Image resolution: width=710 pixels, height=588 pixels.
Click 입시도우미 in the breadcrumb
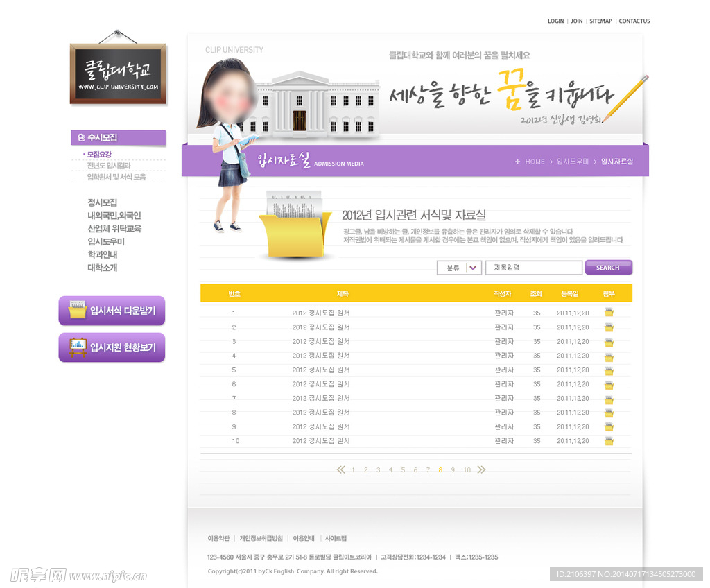pyautogui.click(x=572, y=162)
